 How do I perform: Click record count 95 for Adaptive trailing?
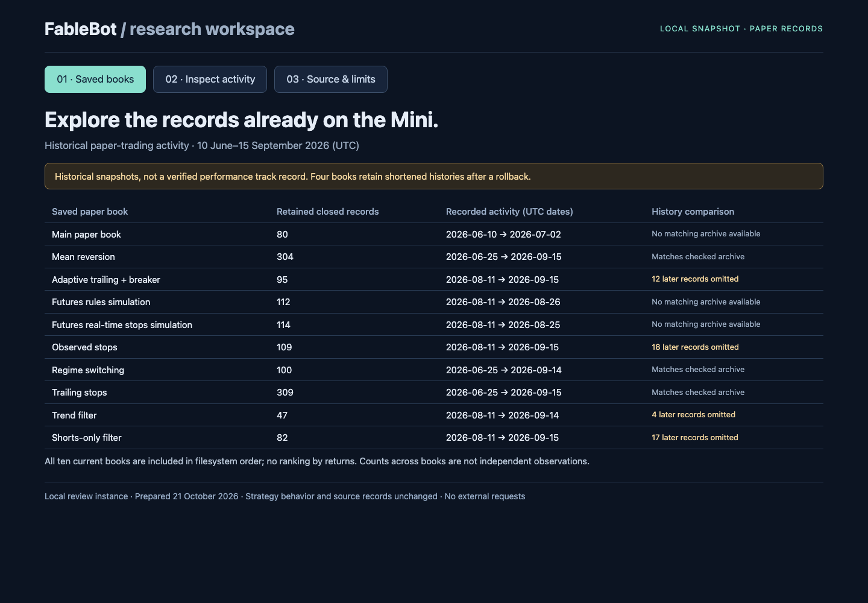click(282, 280)
